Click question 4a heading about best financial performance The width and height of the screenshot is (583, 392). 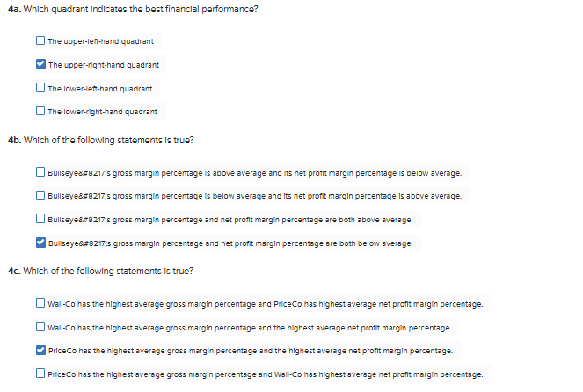(x=132, y=9)
